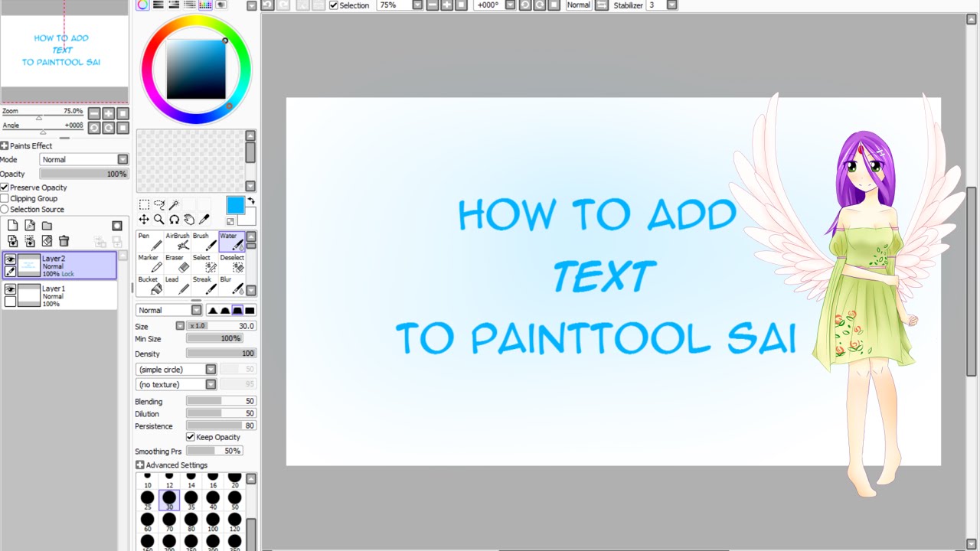Expand the Advanced Settings section
980x551 pixels.
(x=139, y=465)
